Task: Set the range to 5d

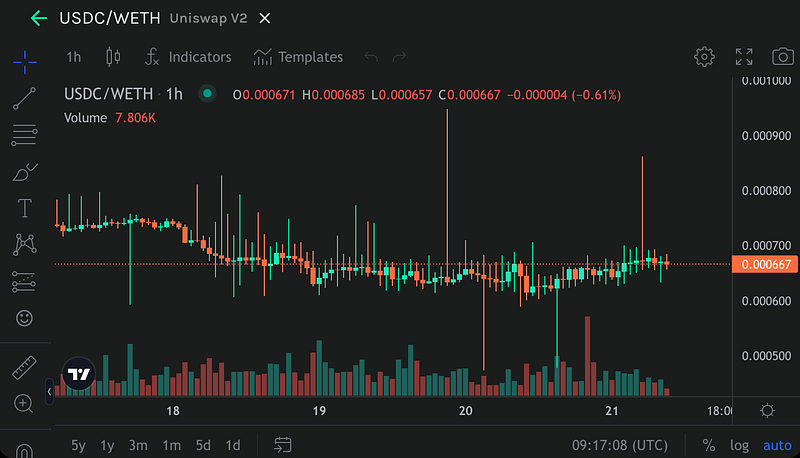Action: [203, 445]
